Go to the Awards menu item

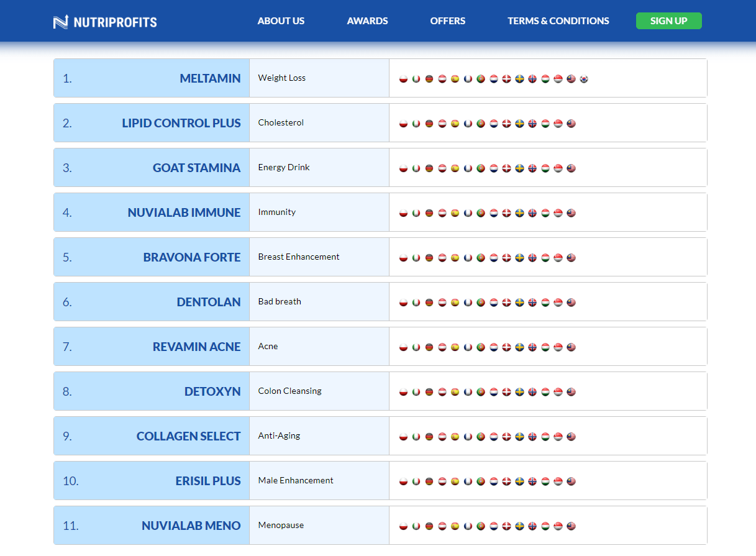click(367, 21)
